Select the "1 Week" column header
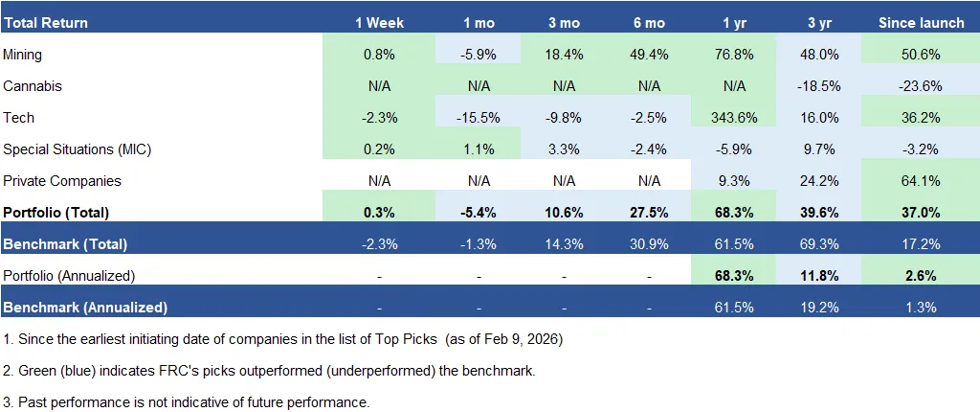The width and height of the screenshot is (980, 412). 380,21
